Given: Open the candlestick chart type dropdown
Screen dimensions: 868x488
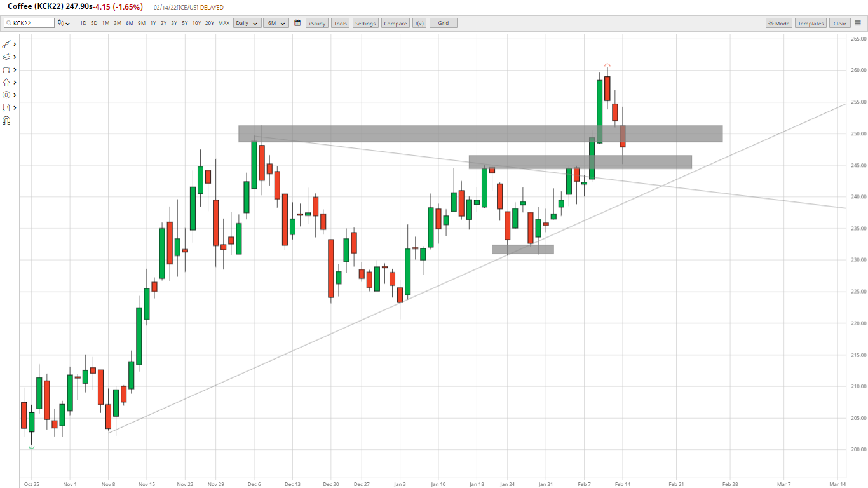Looking at the screenshot, I should point(64,23).
